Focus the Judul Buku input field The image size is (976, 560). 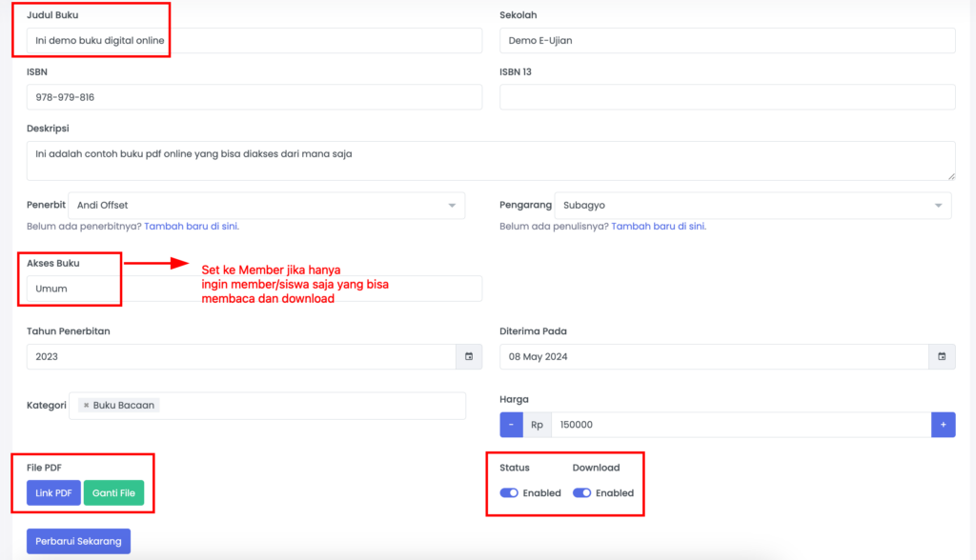point(254,40)
